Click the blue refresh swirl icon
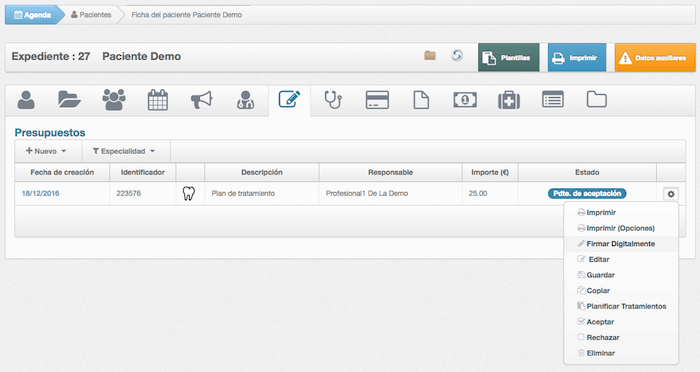This screenshot has width=700, height=372. coord(457,55)
